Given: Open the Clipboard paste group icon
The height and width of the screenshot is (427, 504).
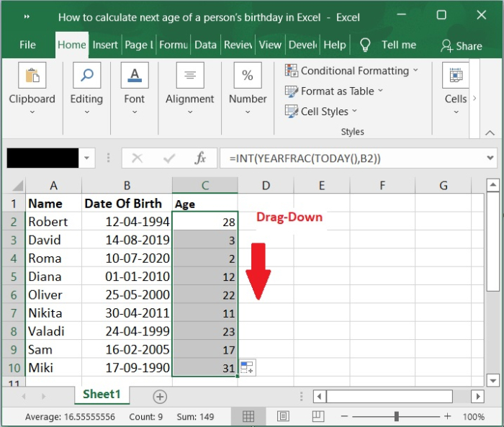Looking at the screenshot, I should pos(32,75).
